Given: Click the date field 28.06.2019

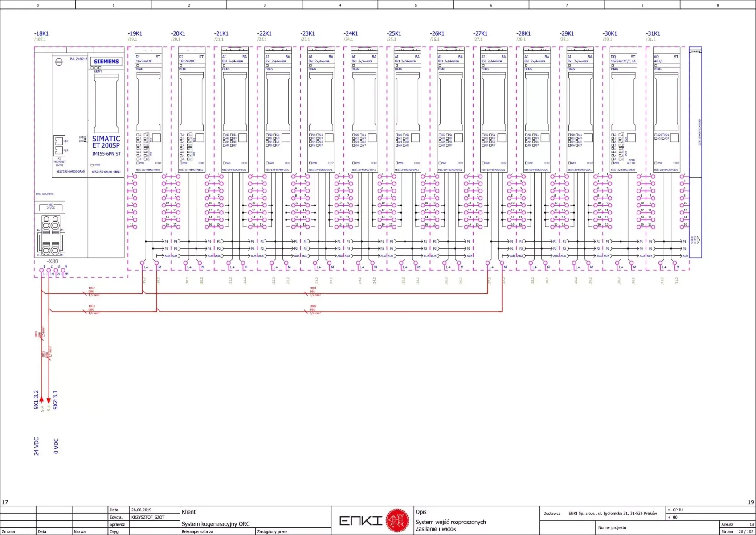Looking at the screenshot, I should click(x=141, y=510).
